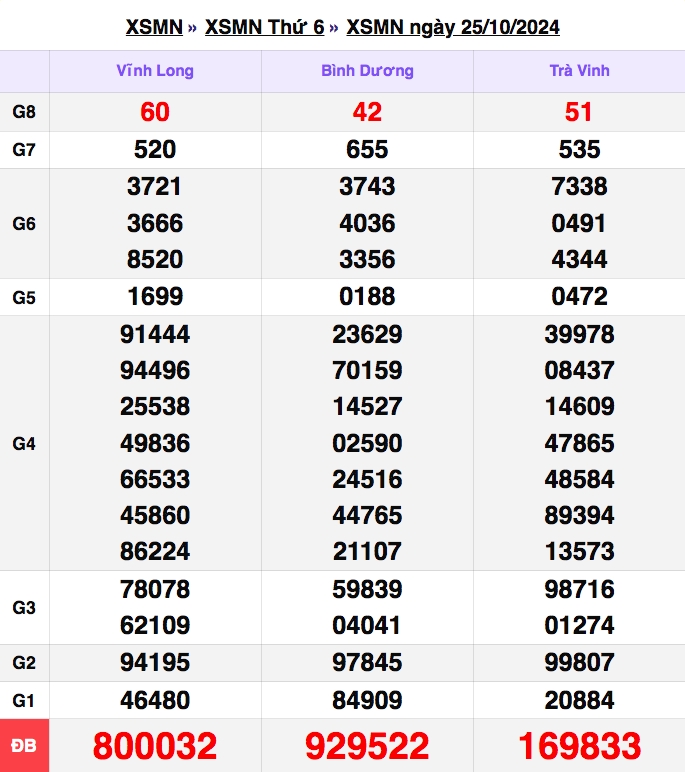Select G6 number 3356

point(367,259)
